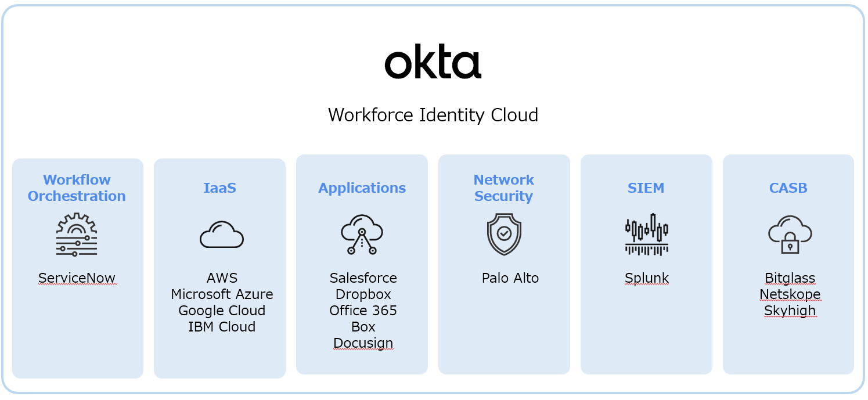Click the CASB cloud lock icon
Viewport: 868px width, 400px height.
(790, 235)
